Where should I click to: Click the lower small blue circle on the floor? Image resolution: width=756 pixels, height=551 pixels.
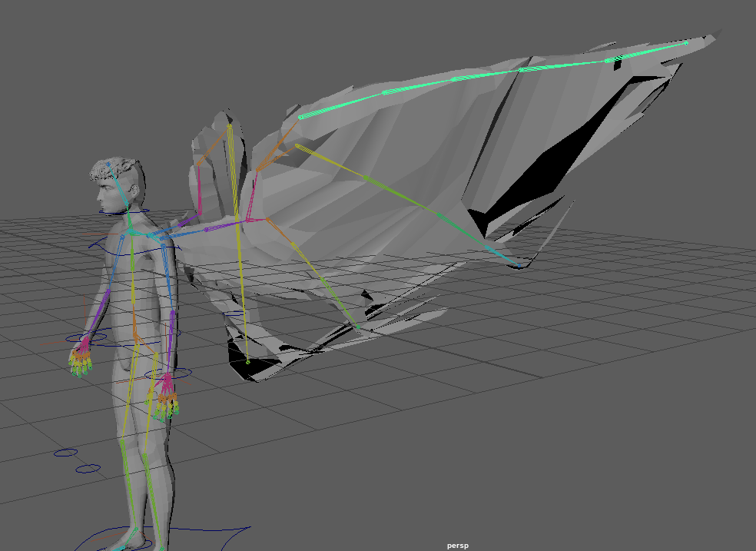[x=88, y=468]
